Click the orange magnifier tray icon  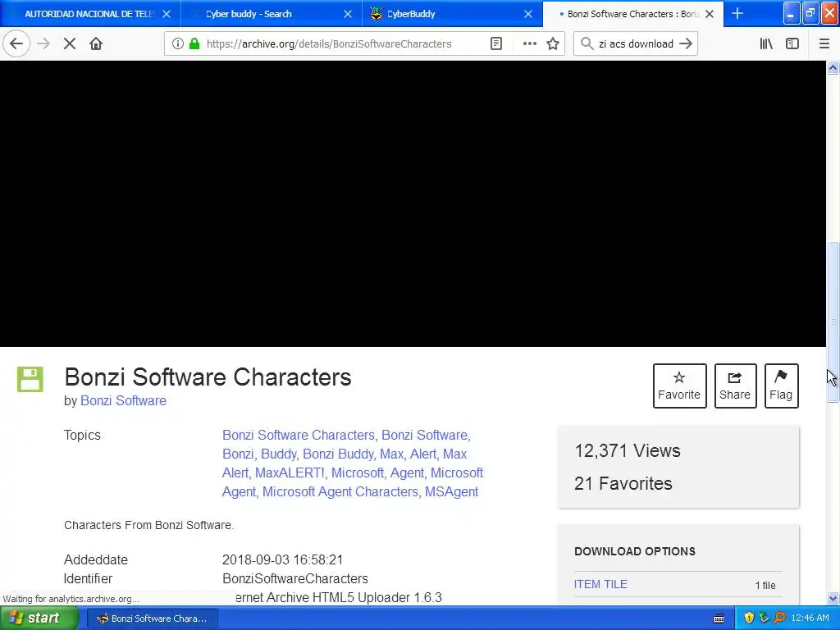pyautogui.click(x=779, y=619)
